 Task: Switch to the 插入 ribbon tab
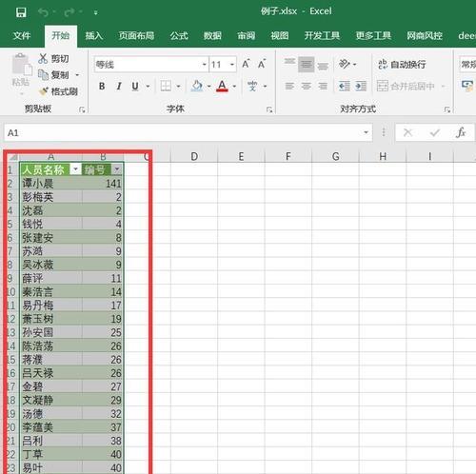click(94, 35)
